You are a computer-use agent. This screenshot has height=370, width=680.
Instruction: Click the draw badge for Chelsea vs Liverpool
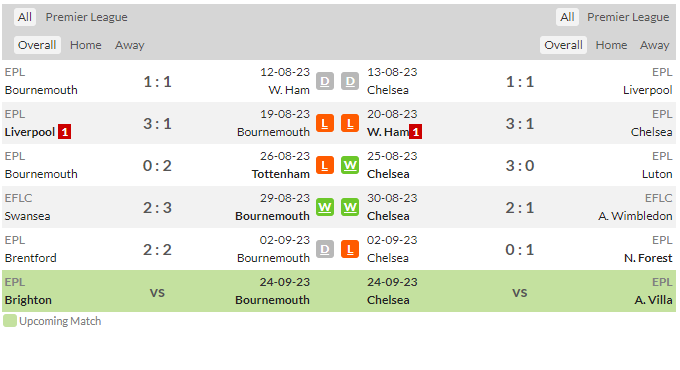coord(350,81)
